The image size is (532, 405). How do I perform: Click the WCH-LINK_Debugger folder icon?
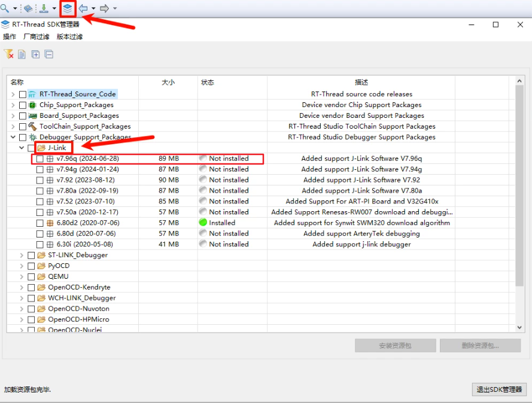[x=41, y=298]
